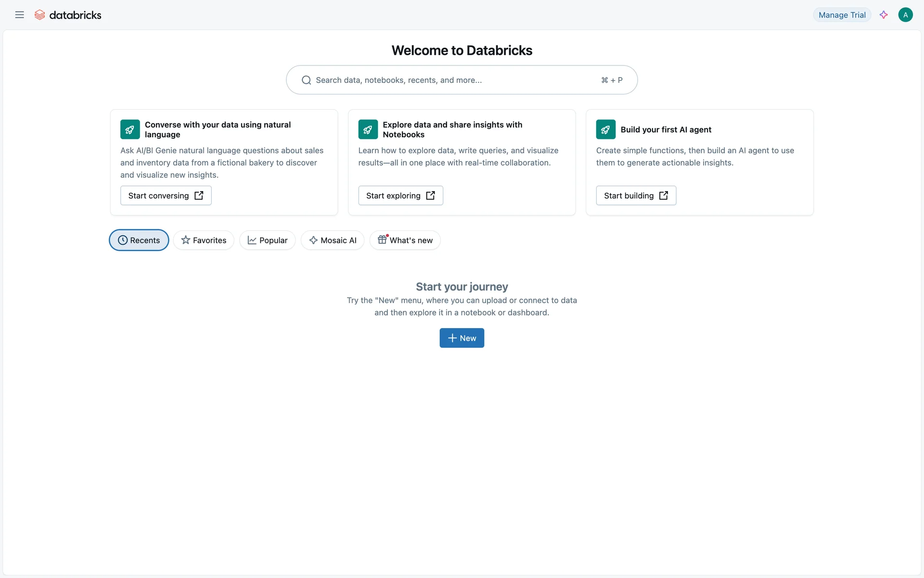This screenshot has height=578, width=924.
Task: Switch to the Popular tab
Action: point(267,240)
